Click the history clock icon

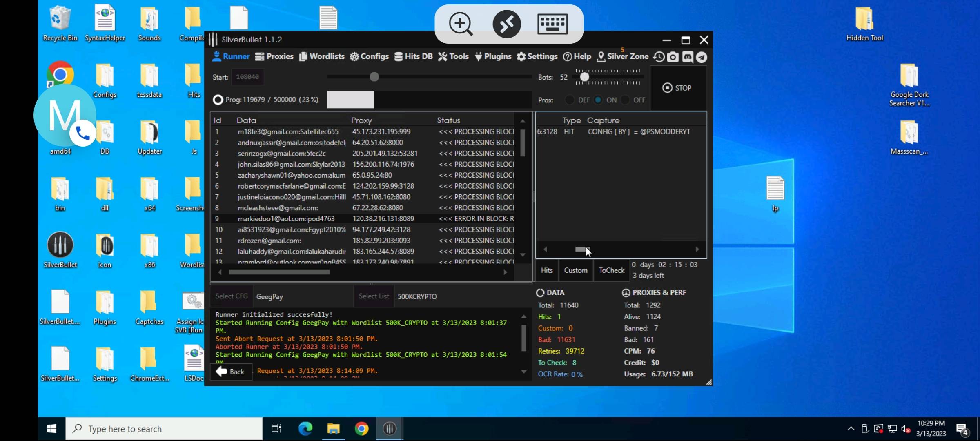pyautogui.click(x=658, y=57)
